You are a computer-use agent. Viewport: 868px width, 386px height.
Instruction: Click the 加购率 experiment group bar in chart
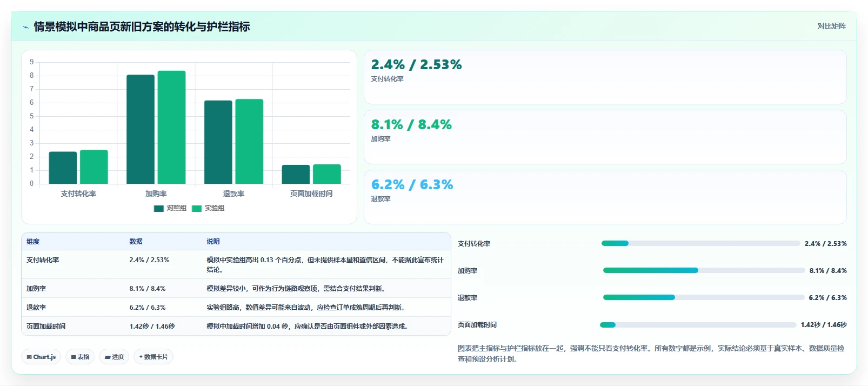click(172, 127)
